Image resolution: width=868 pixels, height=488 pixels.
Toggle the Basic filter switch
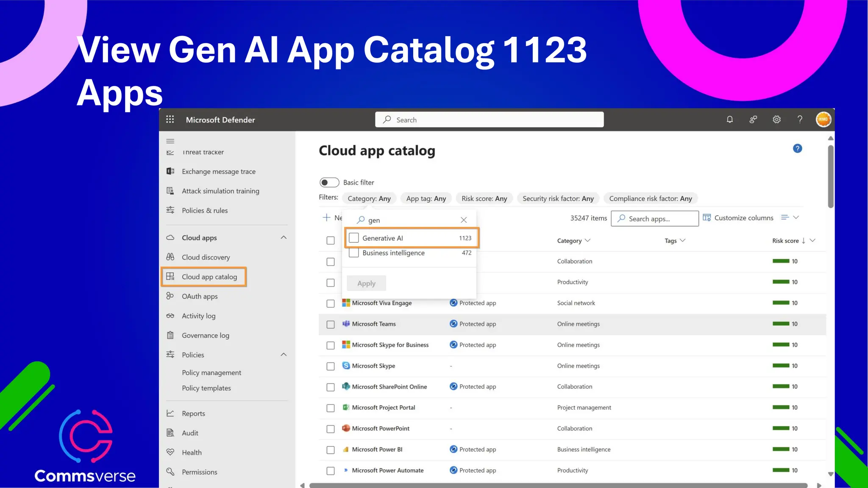pyautogui.click(x=329, y=183)
